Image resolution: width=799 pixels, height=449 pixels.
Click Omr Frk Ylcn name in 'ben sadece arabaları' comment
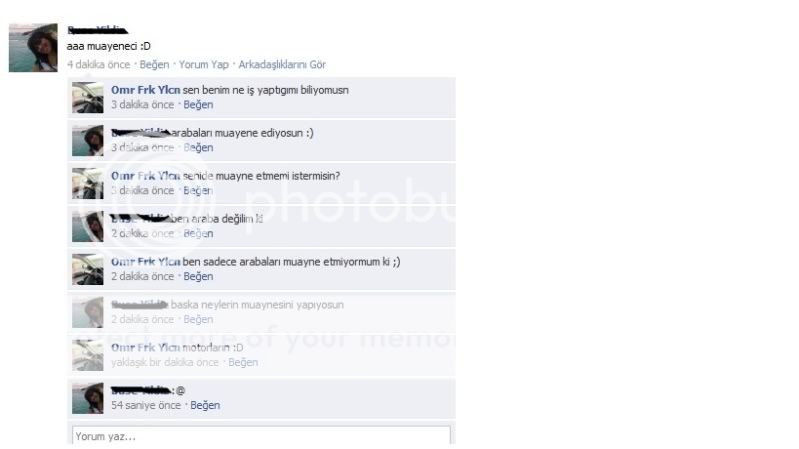[x=146, y=261]
